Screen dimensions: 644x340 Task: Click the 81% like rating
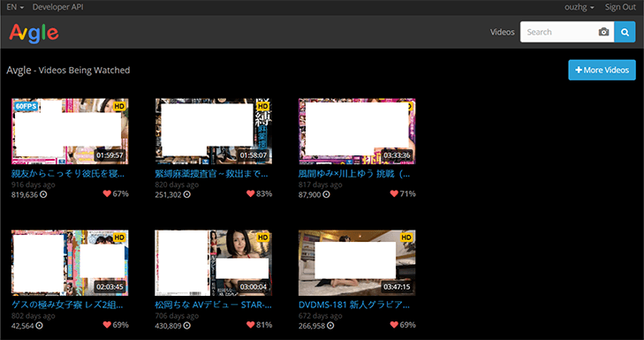pyautogui.click(x=264, y=325)
